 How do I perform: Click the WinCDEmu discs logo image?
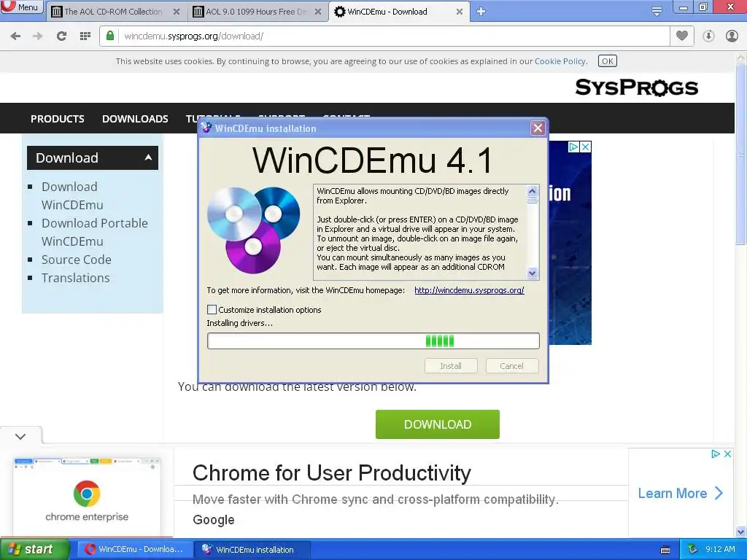[x=253, y=230]
